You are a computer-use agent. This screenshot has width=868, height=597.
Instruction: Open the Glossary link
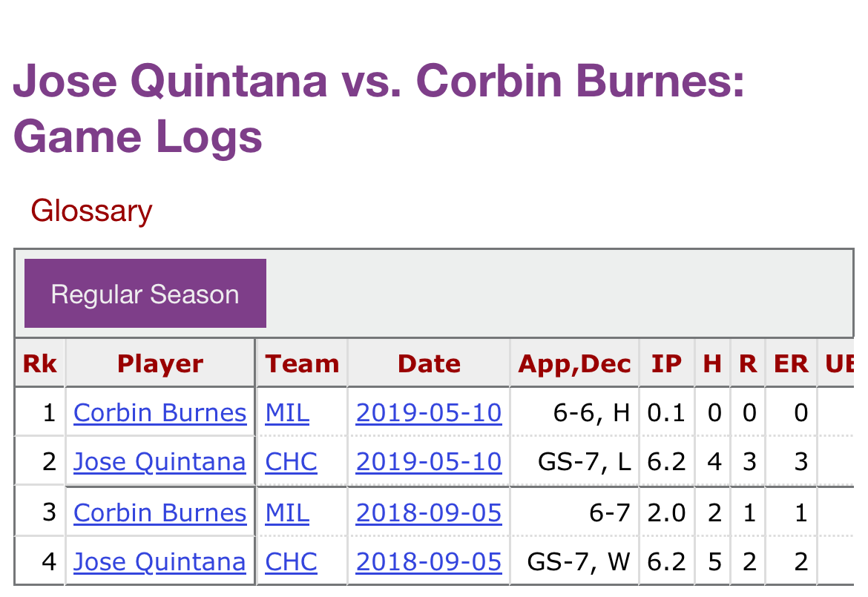91,211
